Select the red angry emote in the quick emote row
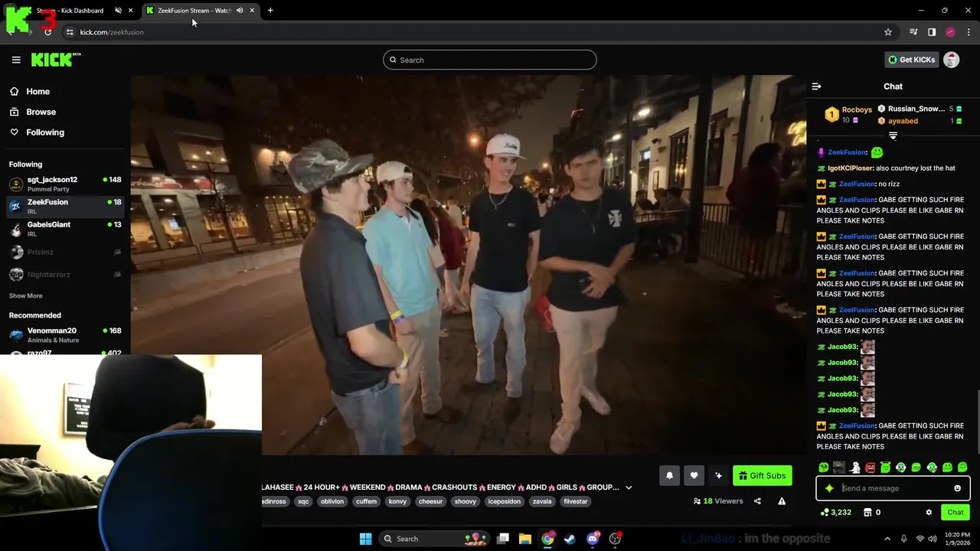The image size is (980, 551). coord(870,467)
